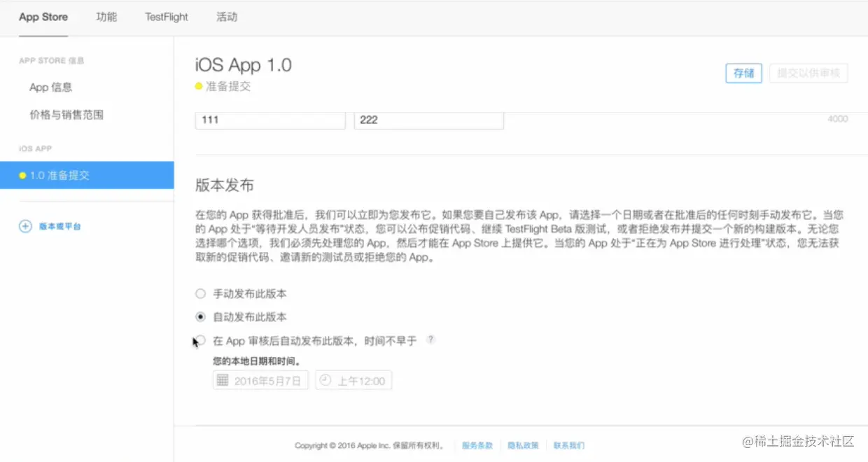Select 手动发布此版本 radio button
The height and width of the screenshot is (462, 868).
coord(201,294)
